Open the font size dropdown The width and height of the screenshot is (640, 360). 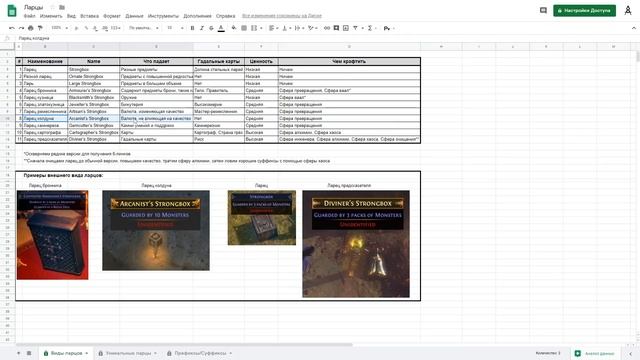pyautogui.click(x=175, y=28)
